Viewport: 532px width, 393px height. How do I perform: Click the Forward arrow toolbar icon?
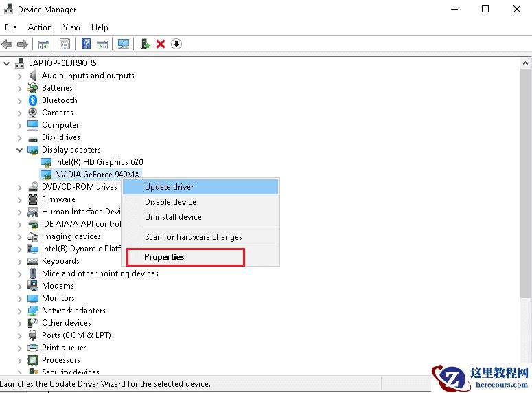pos(23,44)
